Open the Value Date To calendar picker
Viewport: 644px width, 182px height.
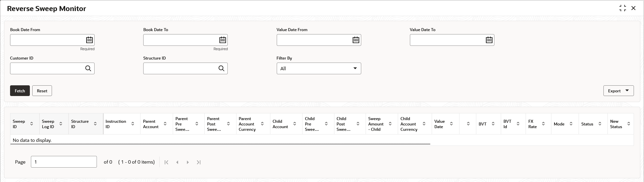489,40
